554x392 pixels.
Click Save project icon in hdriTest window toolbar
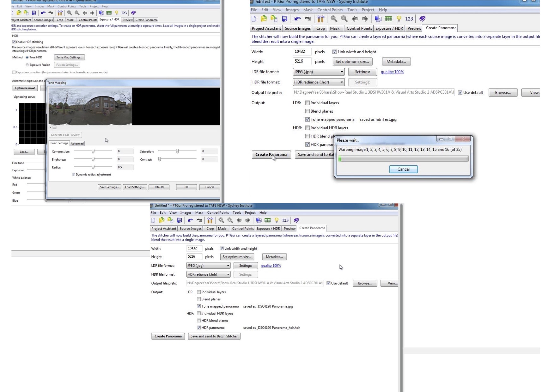click(x=285, y=19)
